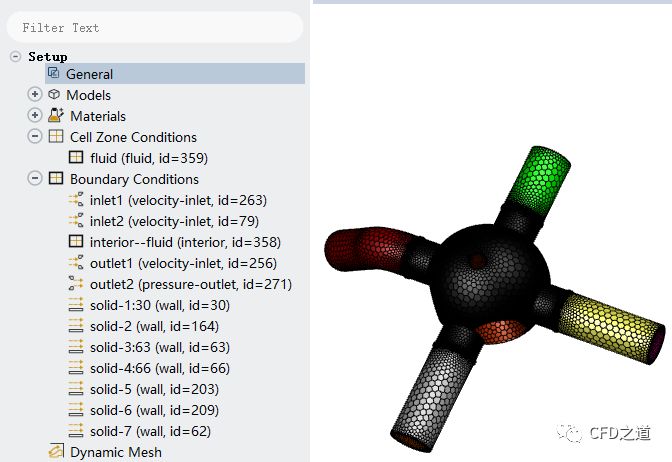The width and height of the screenshot is (672, 462).
Task: Click the Materials flask icon
Action: [x=55, y=116]
